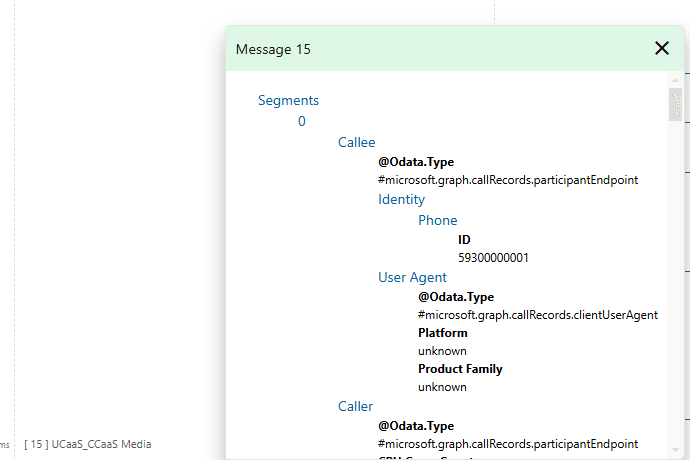Image resolution: width=697 pixels, height=460 pixels.
Task: Collapse the Callee section
Action: coord(356,142)
